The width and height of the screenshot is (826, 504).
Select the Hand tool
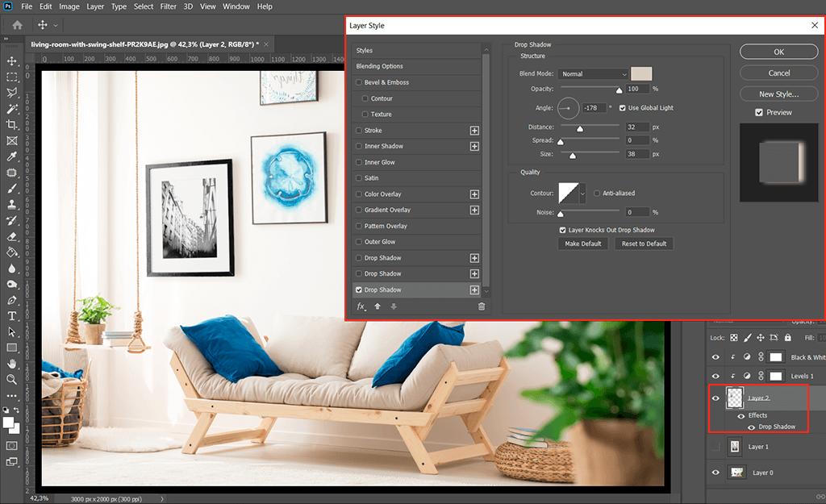click(11, 364)
